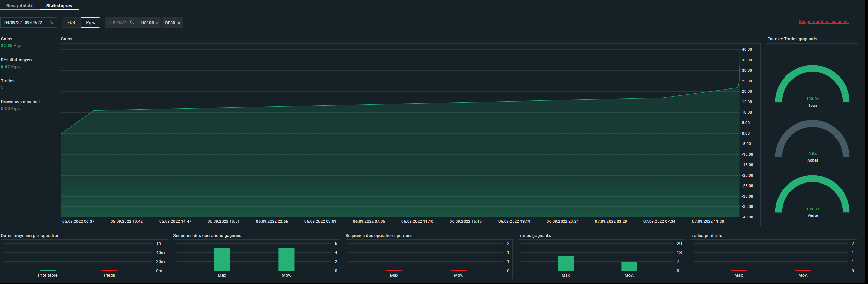Click the Séquence des opérations perdues heading
Image resolution: width=868 pixels, height=284 pixels.
[x=379, y=236]
